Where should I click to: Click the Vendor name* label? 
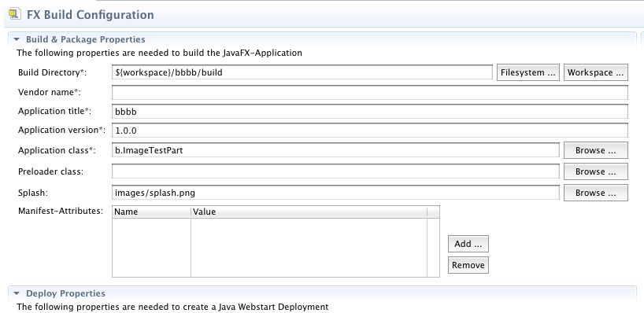[50, 92]
